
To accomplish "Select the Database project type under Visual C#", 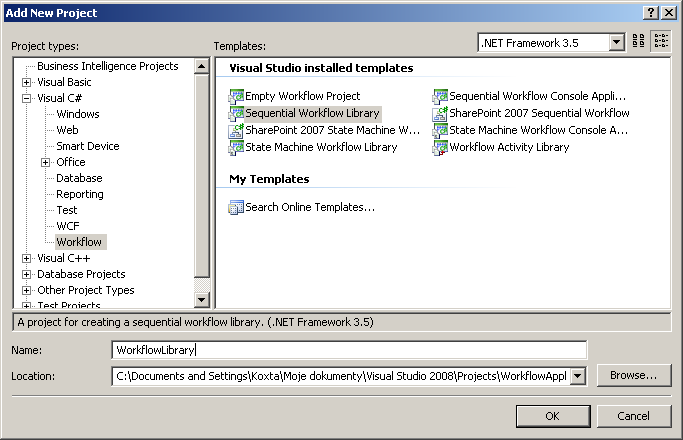I will [79, 178].
